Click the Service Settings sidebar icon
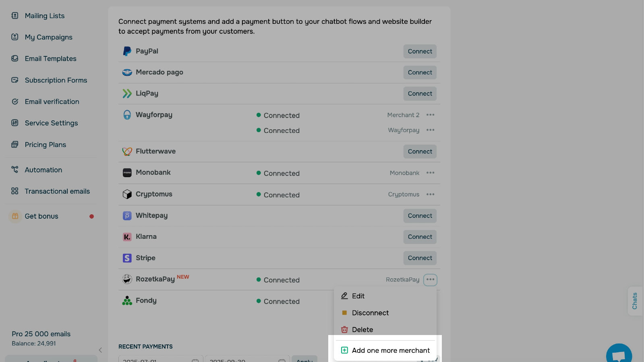 [x=15, y=123]
